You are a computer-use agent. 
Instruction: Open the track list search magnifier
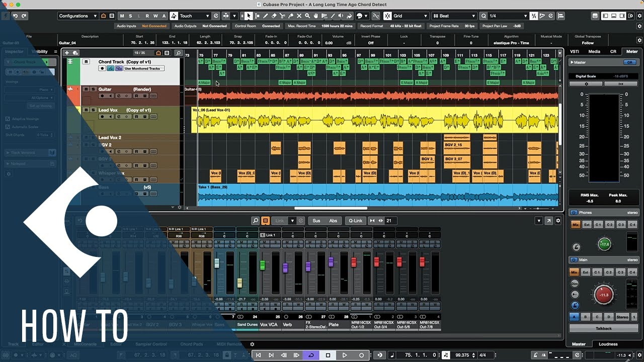coord(178,53)
